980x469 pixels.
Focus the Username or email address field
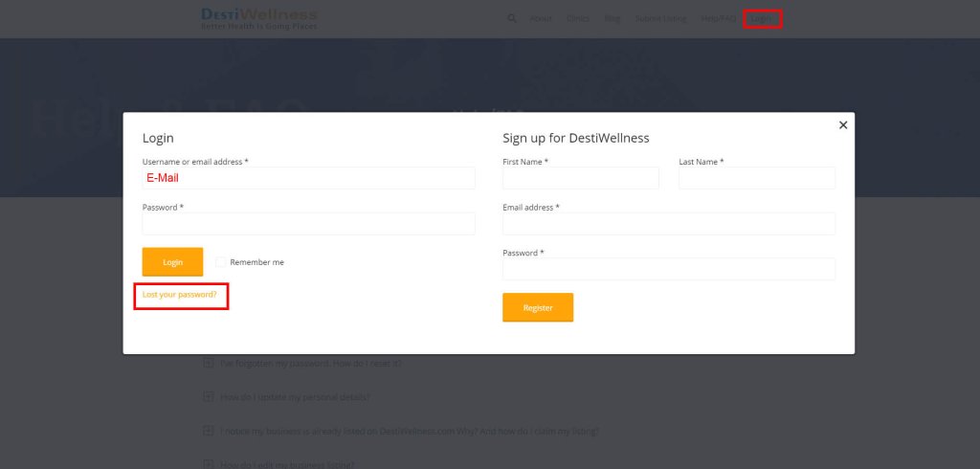tap(308, 178)
